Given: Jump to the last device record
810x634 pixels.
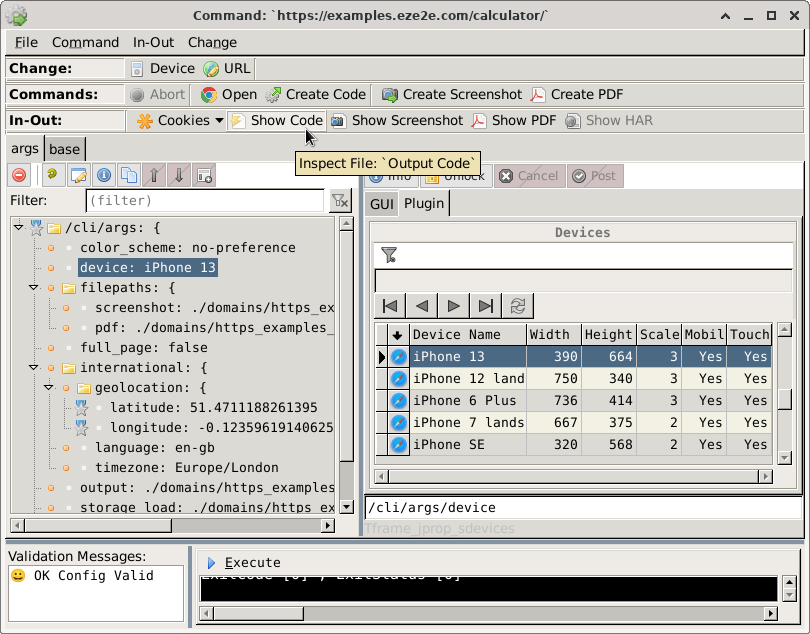Looking at the screenshot, I should [x=486, y=306].
